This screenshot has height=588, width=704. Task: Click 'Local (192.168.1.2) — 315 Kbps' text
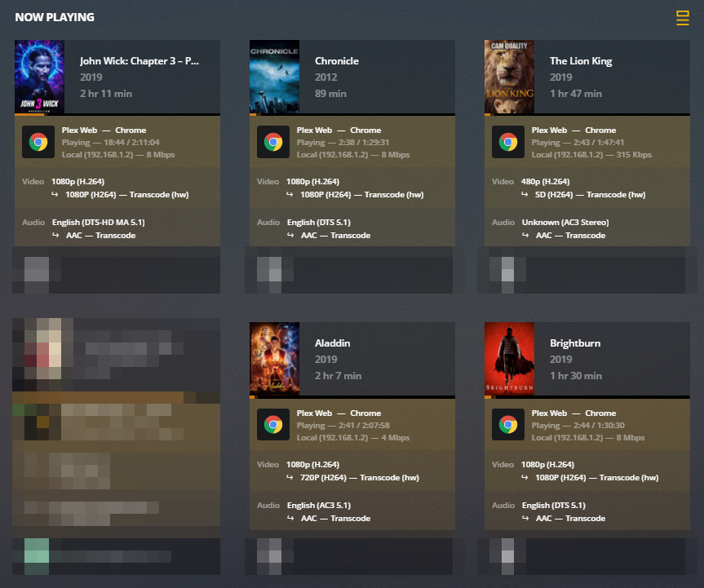(591, 155)
